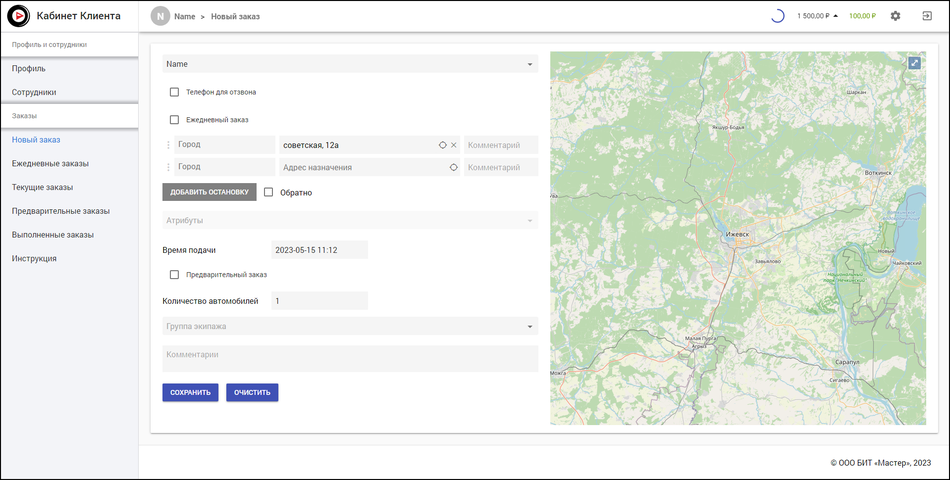Click the logout exit icon
Screen dimensions: 950x480
tap(927, 16)
